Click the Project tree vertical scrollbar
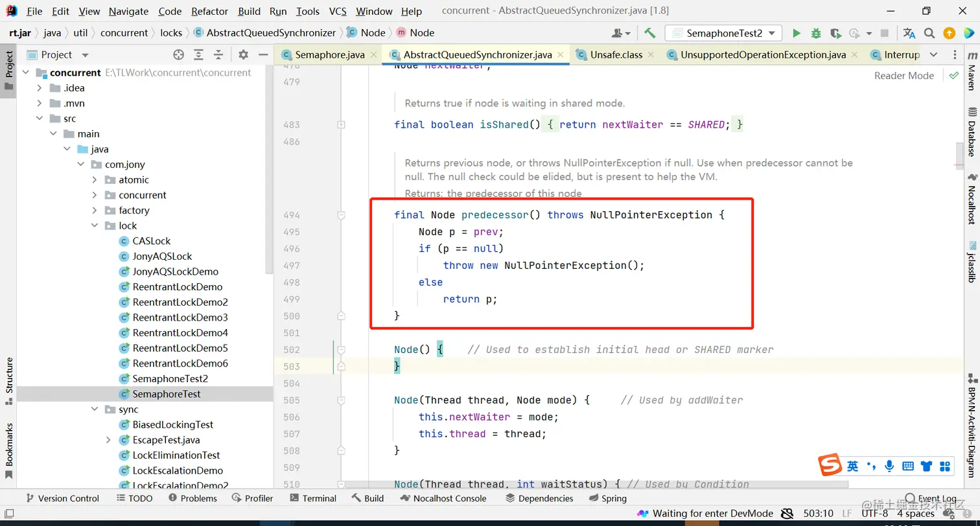Screen dimensions: 980x526 [270, 168]
